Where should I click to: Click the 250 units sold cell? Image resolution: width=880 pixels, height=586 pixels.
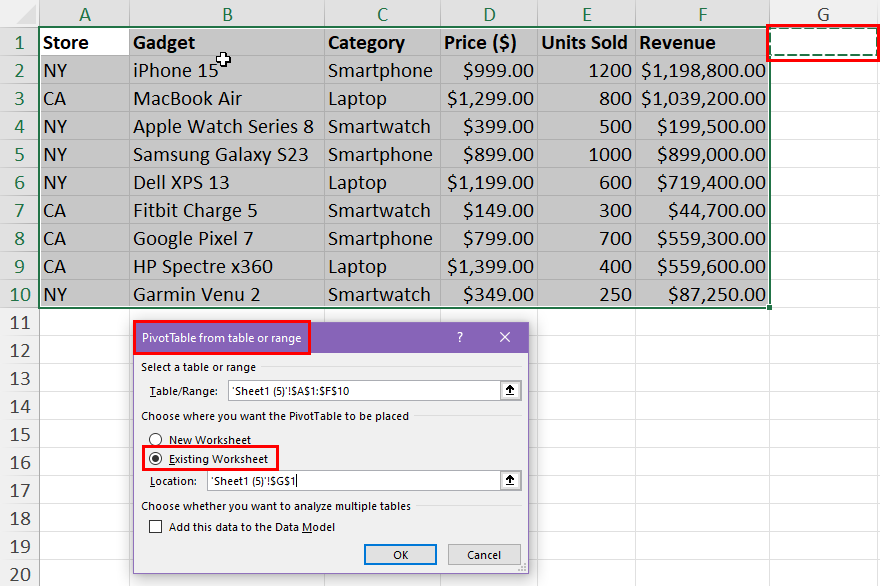[x=586, y=294]
